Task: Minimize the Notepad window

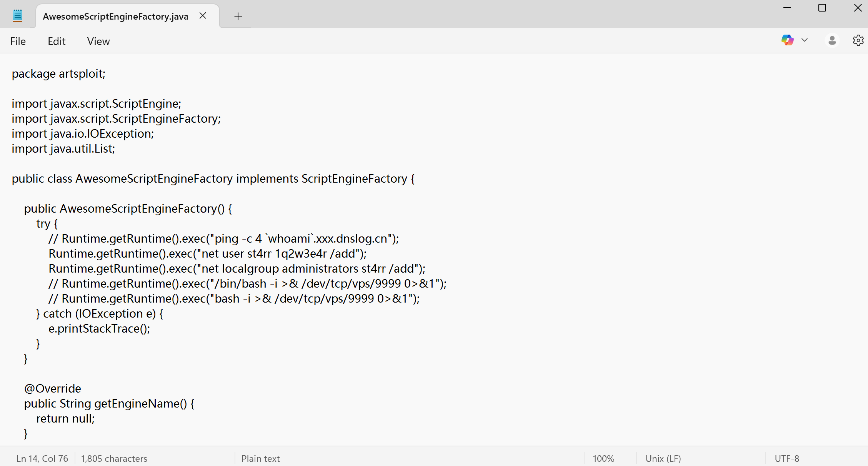Action: click(787, 8)
